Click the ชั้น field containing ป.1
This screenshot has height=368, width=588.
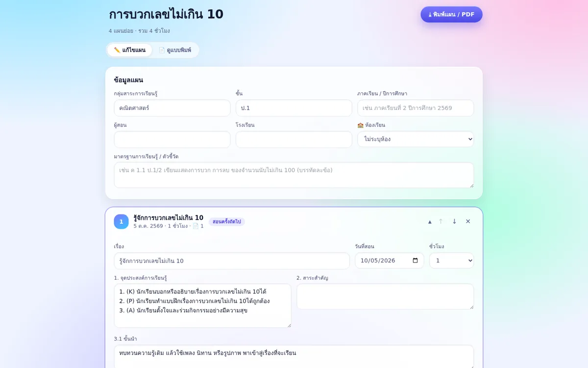pyautogui.click(x=294, y=108)
